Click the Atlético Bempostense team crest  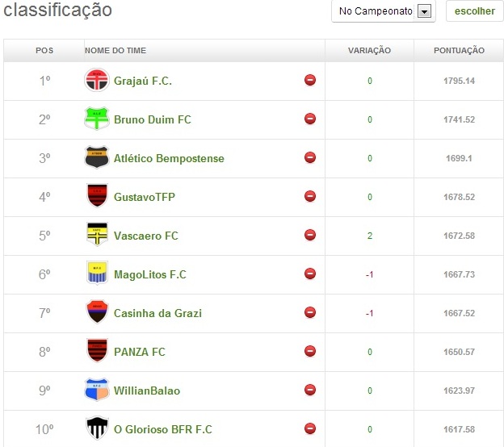tap(96, 158)
